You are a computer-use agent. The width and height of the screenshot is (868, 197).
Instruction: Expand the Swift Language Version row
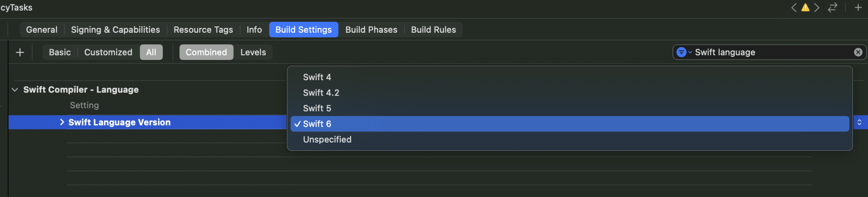point(62,122)
